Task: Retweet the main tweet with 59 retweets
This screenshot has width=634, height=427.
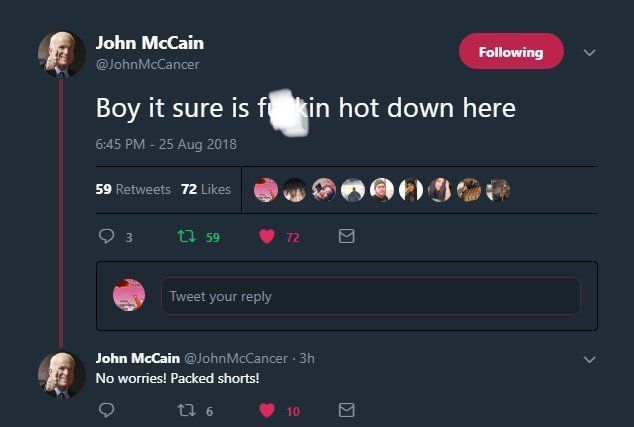Action: click(185, 237)
